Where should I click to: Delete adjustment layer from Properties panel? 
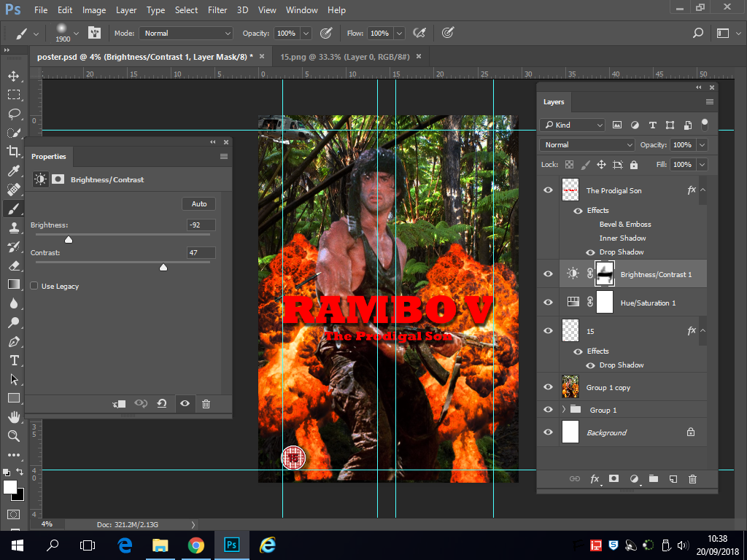coord(206,404)
